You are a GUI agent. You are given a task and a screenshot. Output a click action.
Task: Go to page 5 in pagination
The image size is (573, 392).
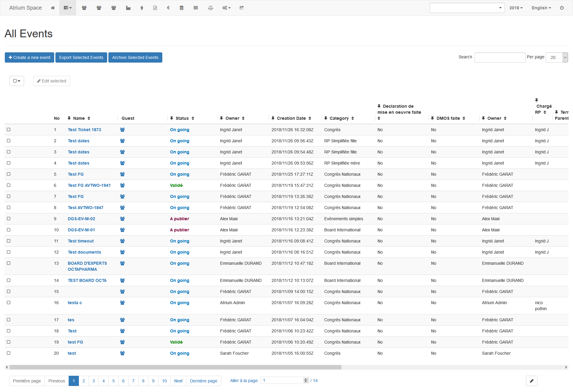coord(114,381)
